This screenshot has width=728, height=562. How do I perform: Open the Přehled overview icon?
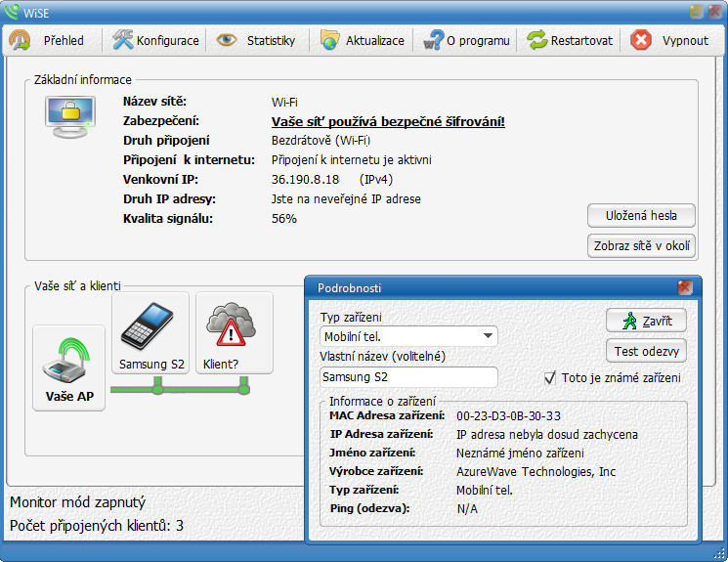tap(20, 40)
